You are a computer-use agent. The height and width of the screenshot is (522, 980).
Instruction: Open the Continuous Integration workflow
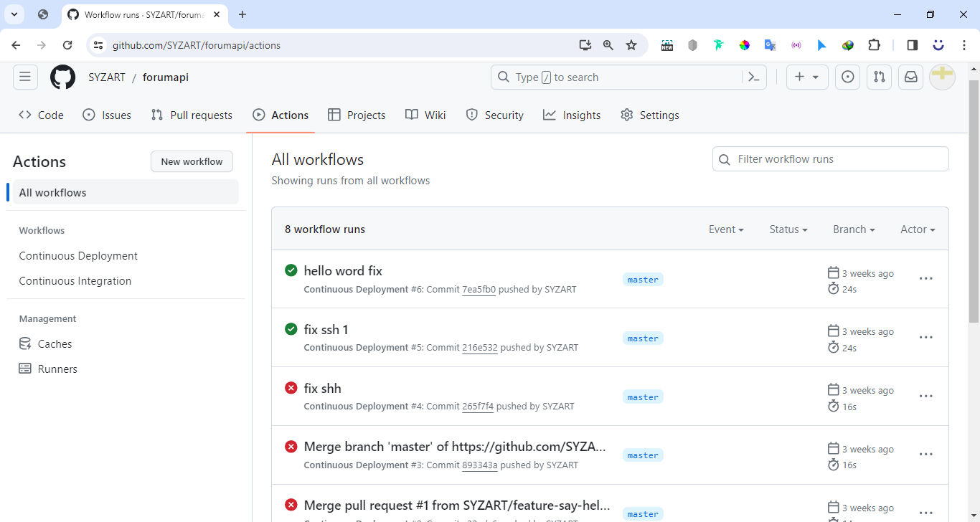tap(75, 280)
